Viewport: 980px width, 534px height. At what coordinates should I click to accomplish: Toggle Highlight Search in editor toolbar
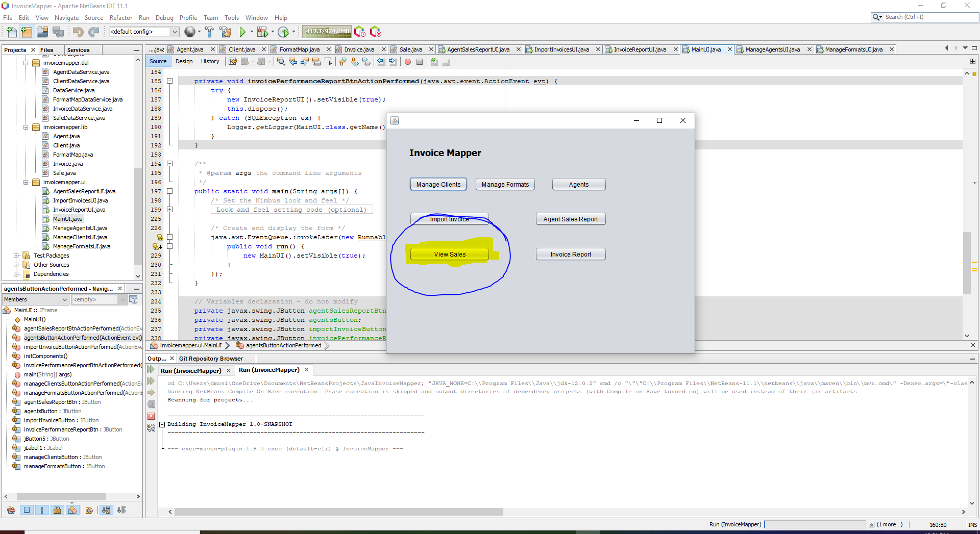(316, 62)
